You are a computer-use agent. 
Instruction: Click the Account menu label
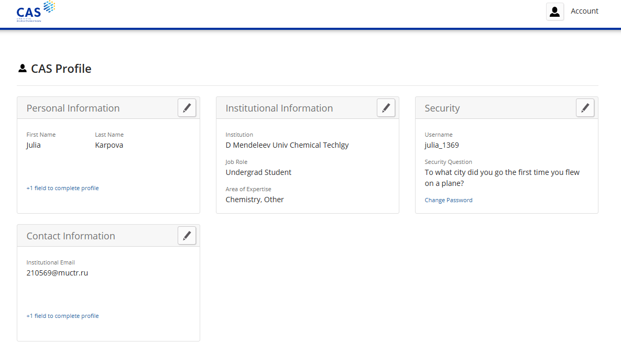[584, 12]
